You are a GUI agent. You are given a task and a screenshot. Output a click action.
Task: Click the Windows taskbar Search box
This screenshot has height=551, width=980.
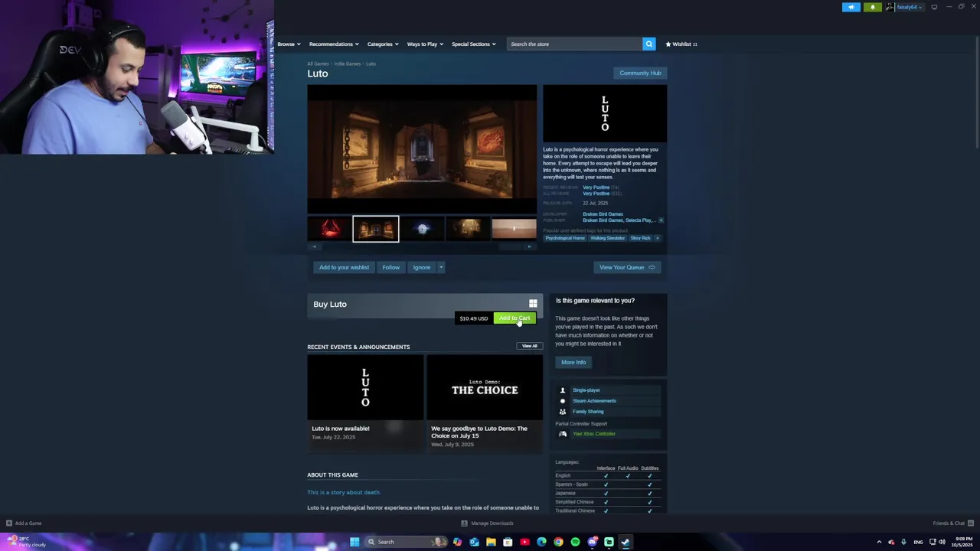point(405,542)
